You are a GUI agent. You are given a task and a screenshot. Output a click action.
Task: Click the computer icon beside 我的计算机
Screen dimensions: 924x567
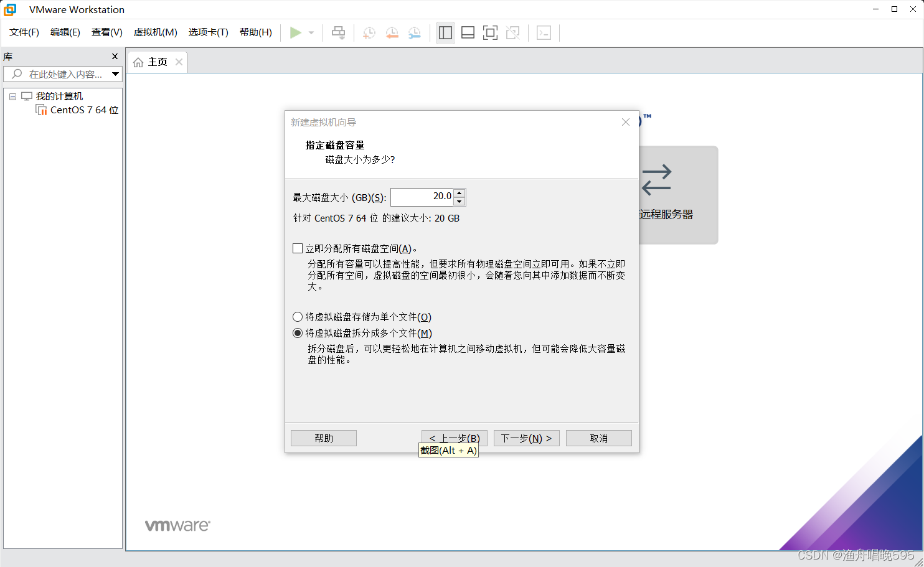pyautogui.click(x=27, y=96)
